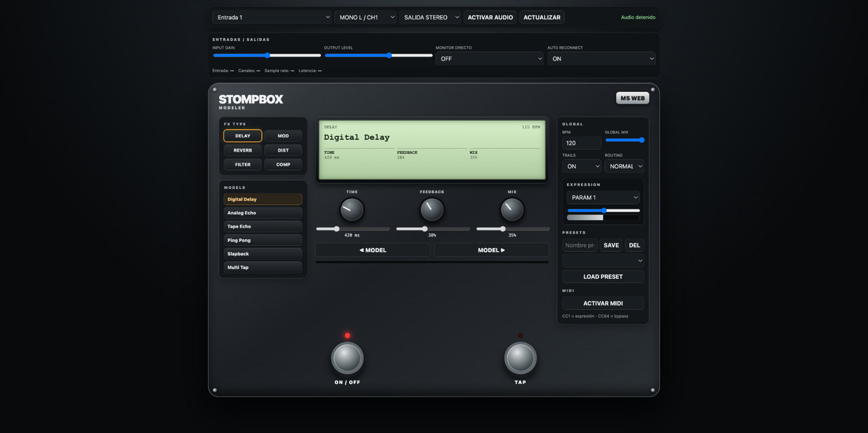Viewport: 868px width, 433px height.
Task: Choose the Ping Pong model
Action: 263,240
